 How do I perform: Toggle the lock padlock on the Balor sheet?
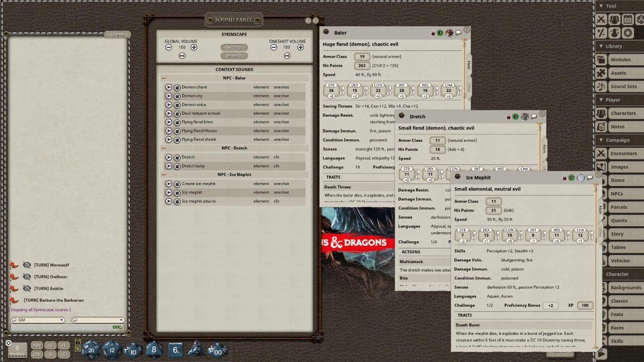tap(433, 32)
